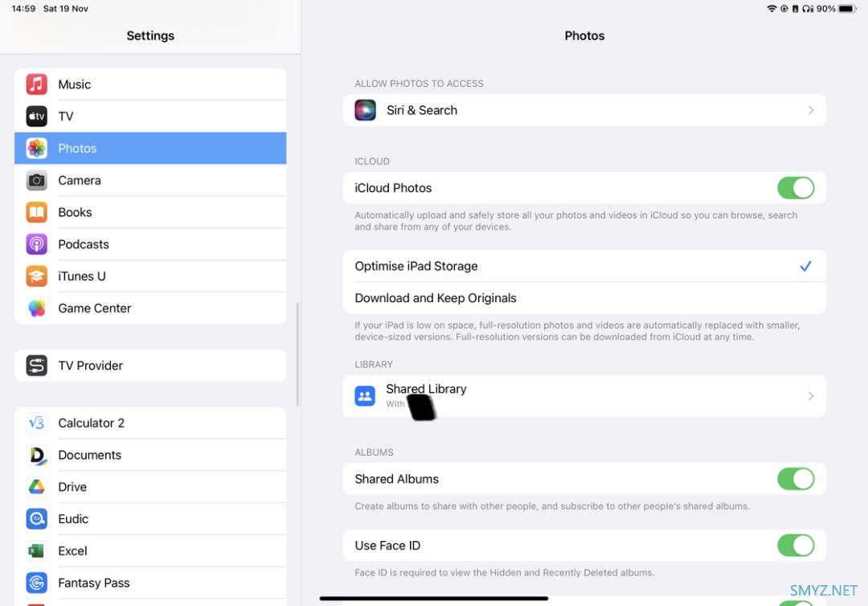868x606 pixels.
Task: Tap the Photos pinwheel icon
Action: (36, 149)
